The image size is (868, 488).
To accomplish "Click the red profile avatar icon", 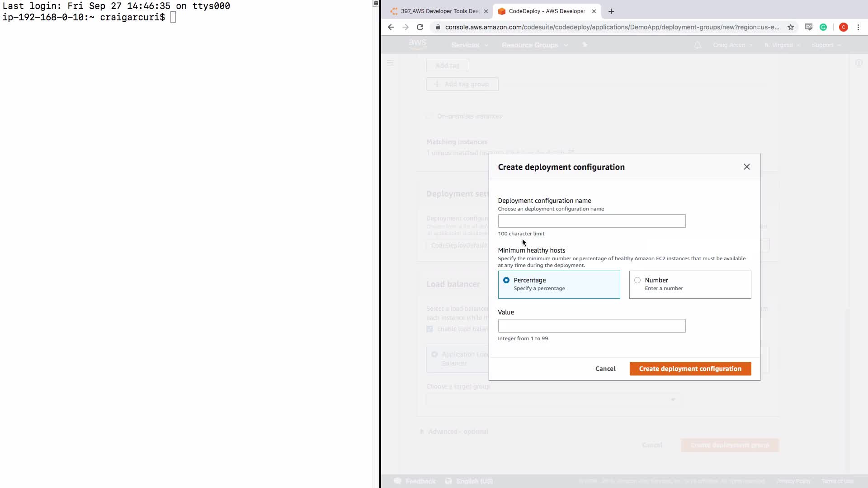I will coord(843,27).
